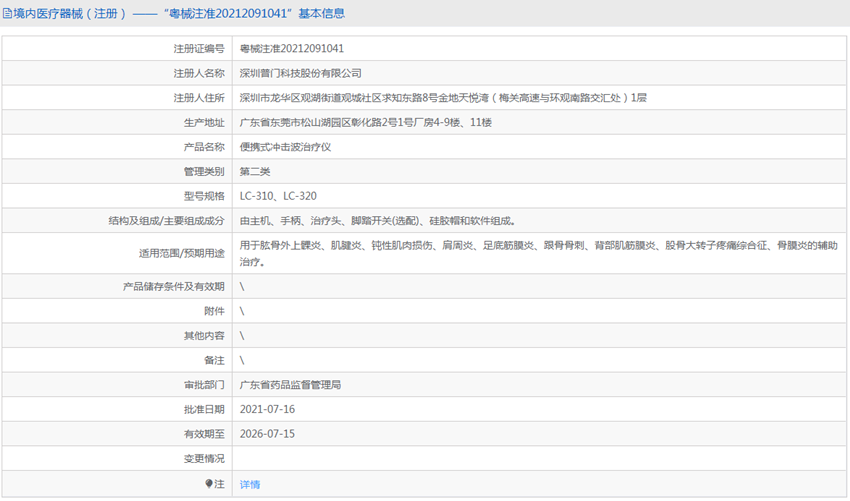This screenshot has width=850, height=501.
Task: Click the bulb icon next to 注
Action: pyautogui.click(x=209, y=484)
